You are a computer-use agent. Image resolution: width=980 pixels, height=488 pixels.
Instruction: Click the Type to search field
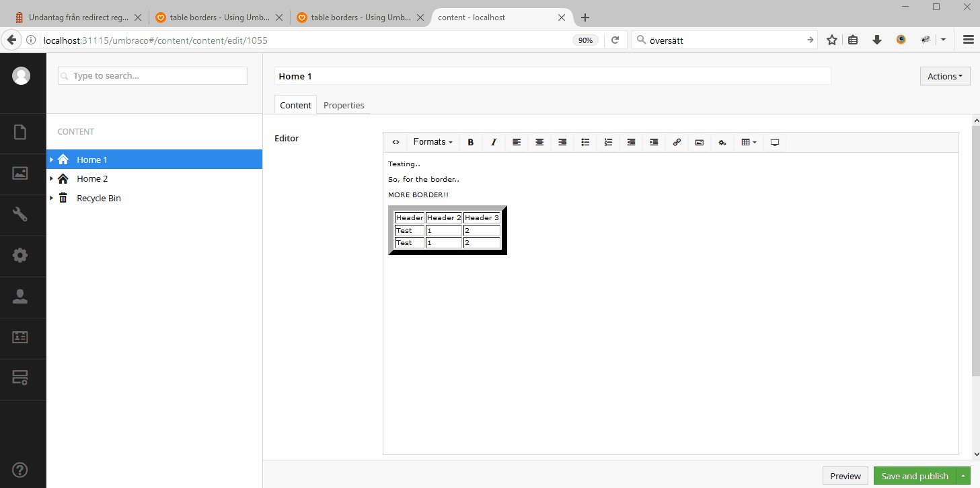click(153, 76)
